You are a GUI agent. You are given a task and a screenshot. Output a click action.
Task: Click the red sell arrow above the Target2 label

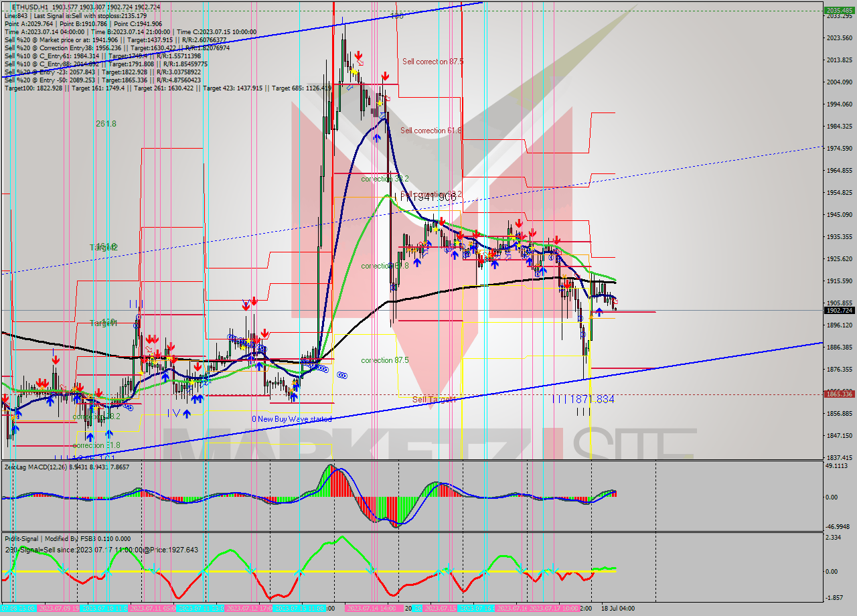pos(56,358)
